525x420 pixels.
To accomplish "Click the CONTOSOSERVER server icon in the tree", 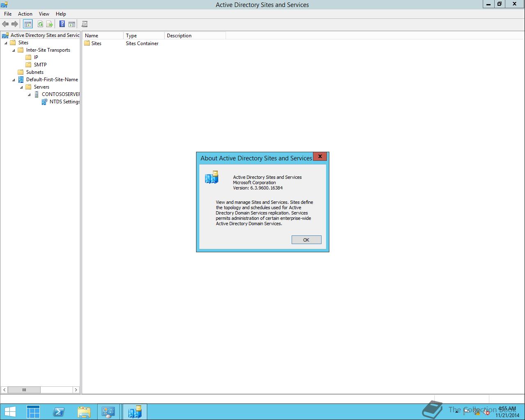I will [37, 94].
